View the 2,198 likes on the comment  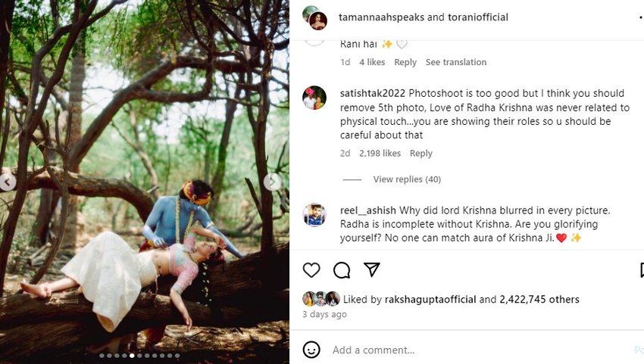381,154
